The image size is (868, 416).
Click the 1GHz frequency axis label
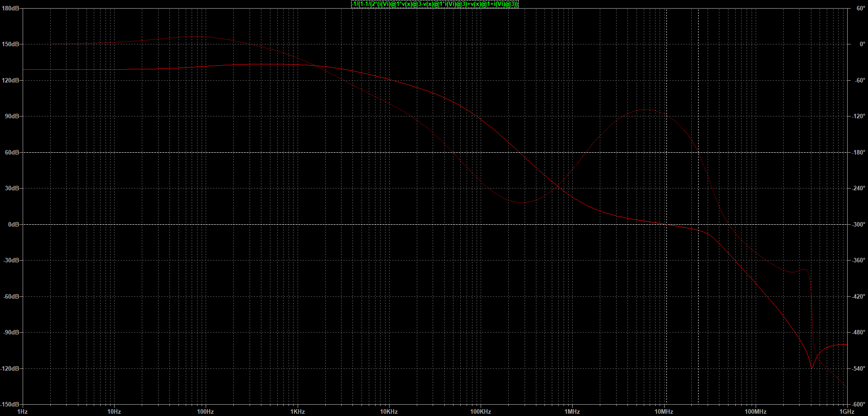pyautogui.click(x=847, y=411)
